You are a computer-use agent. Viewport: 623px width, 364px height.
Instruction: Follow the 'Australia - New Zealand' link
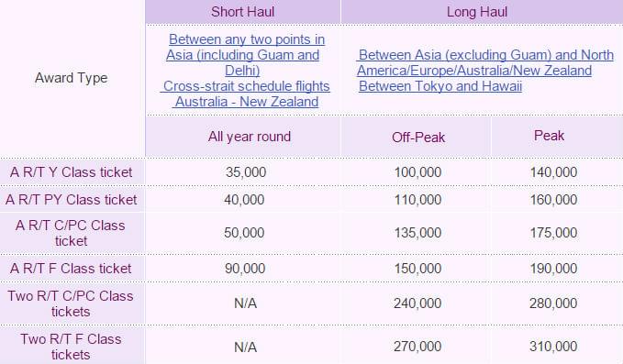247,102
